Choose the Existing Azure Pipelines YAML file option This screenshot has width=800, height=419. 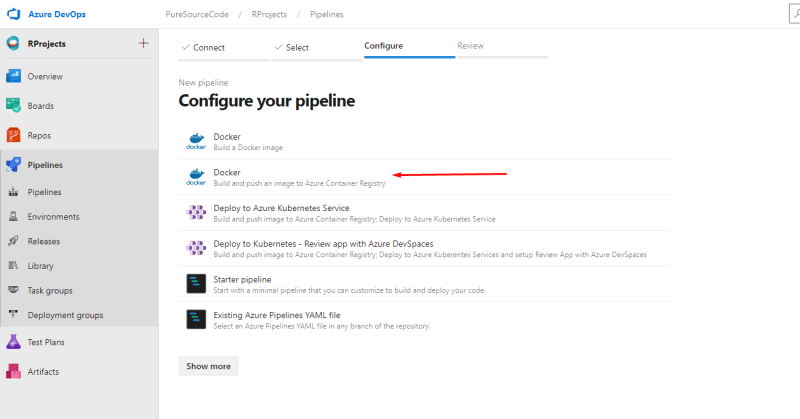coord(424,320)
